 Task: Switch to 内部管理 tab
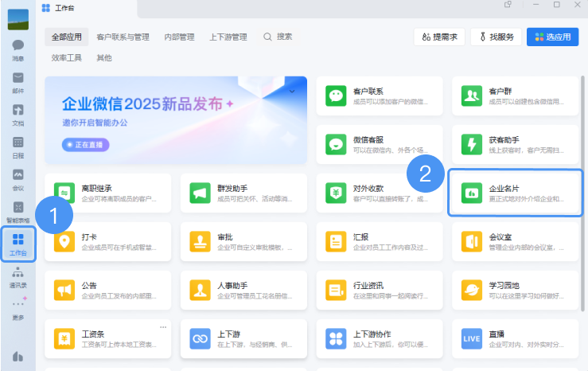pyautogui.click(x=179, y=37)
